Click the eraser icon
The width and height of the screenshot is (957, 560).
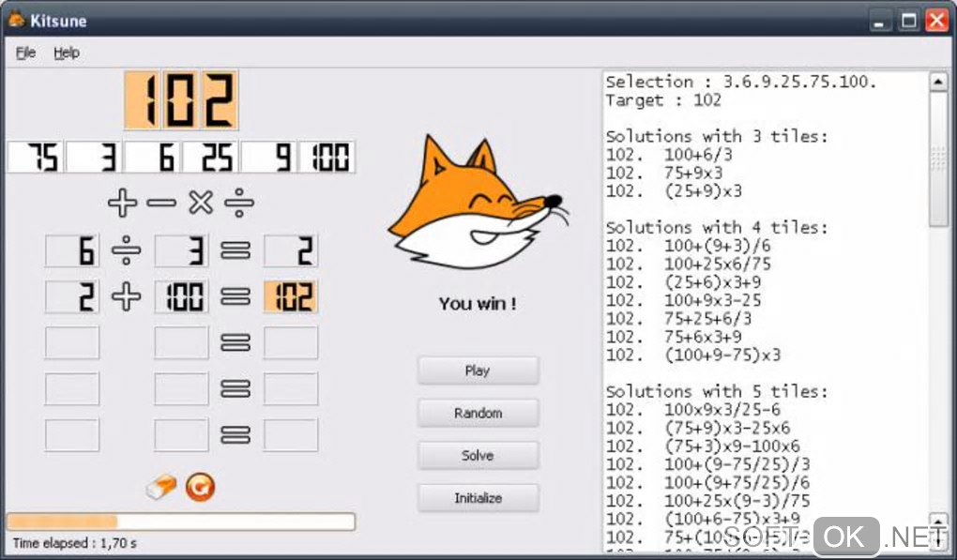pyautogui.click(x=161, y=487)
